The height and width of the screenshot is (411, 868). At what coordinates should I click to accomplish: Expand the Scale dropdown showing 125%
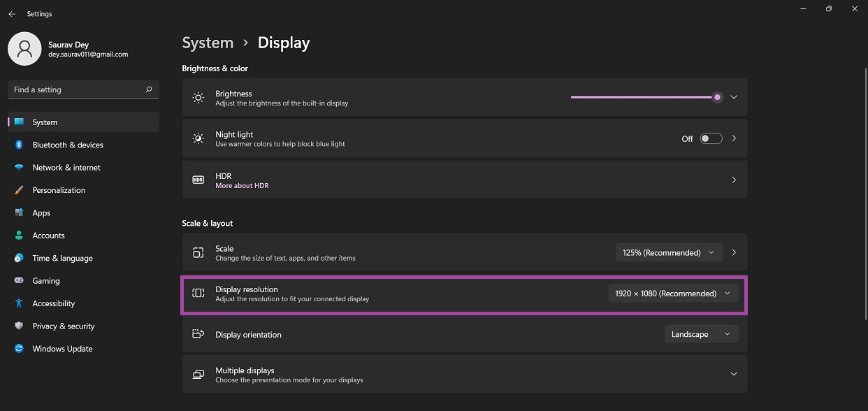pyautogui.click(x=668, y=252)
